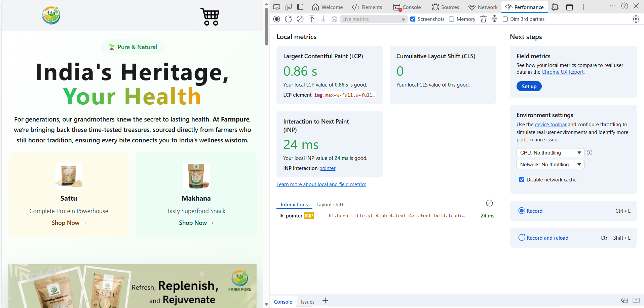
Task: Click the webpage vertical scrollbar thumb
Action: [x=266, y=26]
